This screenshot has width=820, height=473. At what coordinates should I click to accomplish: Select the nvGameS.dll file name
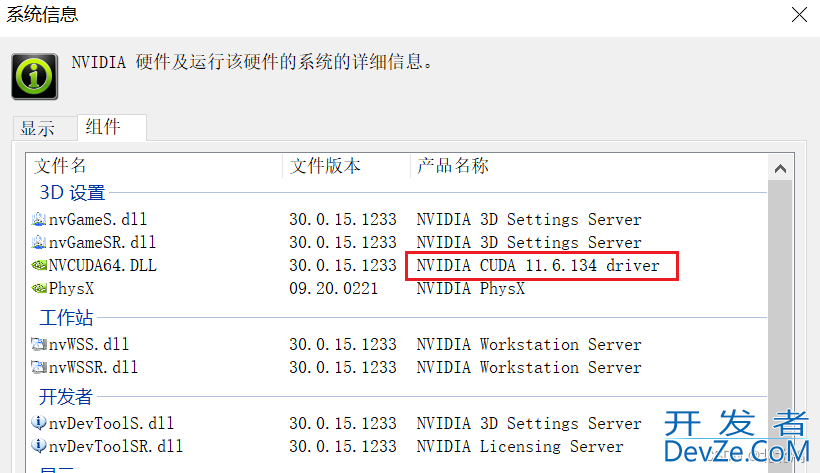click(98, 219)
